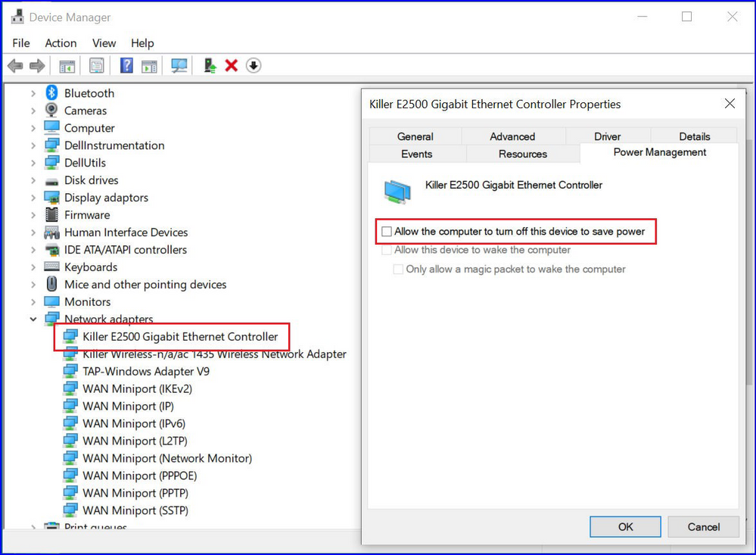Viewport: 756px width, 555px height.
Task: Click the Disk drives icon
Action: click(x=51, y=182)
